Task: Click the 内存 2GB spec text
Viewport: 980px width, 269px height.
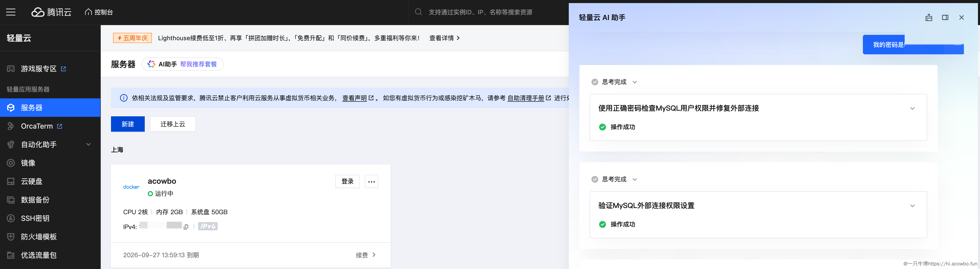Action: coord(170,212)
